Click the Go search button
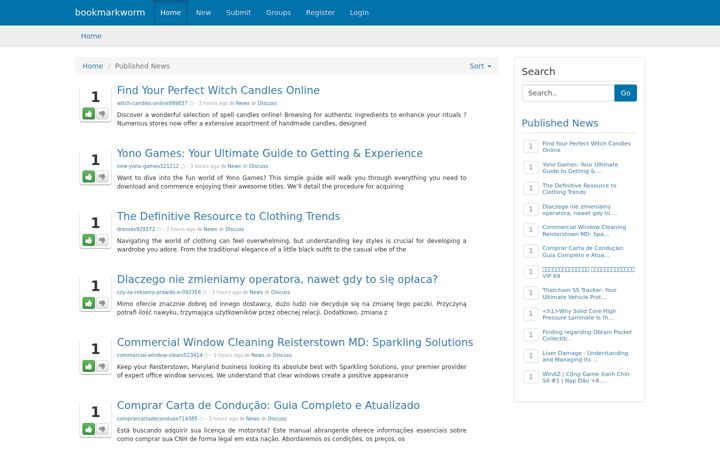The height and width of the screenshot is (450, 720). click(x=625, y=93)
